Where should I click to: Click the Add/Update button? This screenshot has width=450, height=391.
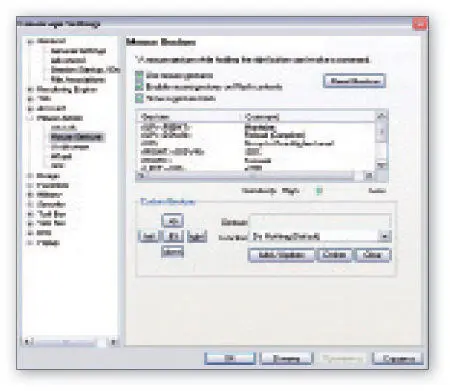click(x=281, y=255)
